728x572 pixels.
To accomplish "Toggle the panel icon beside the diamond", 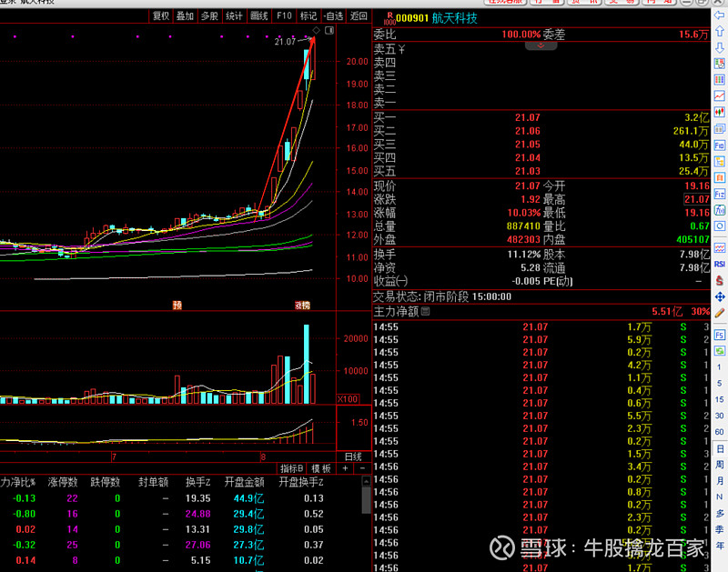I will (x=329, y=30).
